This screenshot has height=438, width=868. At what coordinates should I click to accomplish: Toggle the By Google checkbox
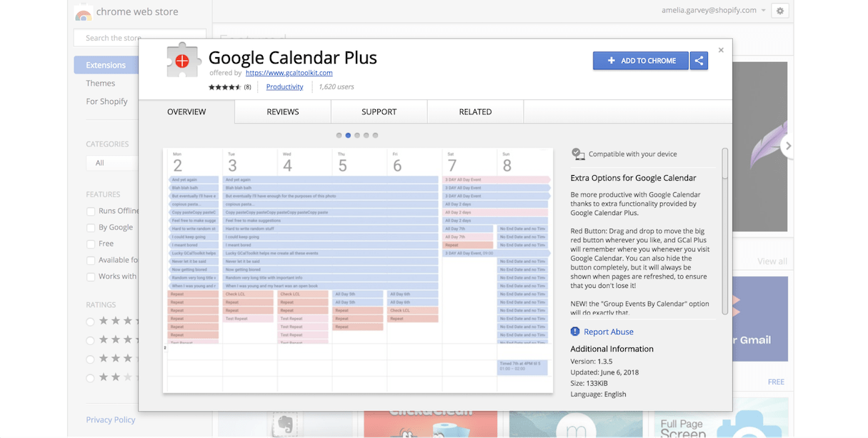[x=91, y=228]
